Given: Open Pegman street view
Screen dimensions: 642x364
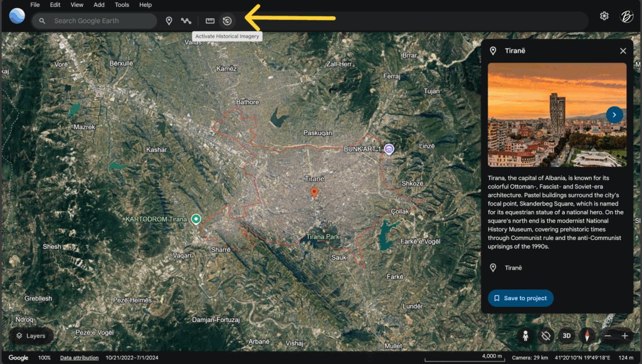Looking at the screenshot, I should coord(525,336).
